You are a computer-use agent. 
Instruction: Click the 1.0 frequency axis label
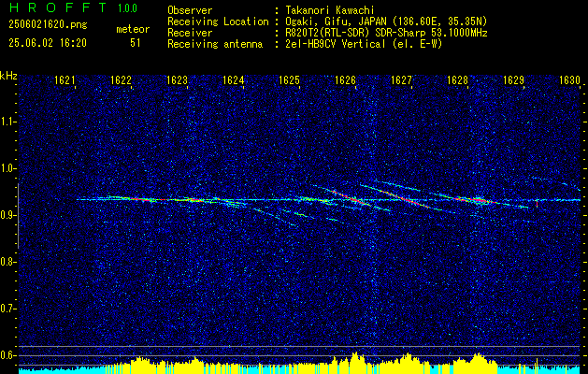[7, 168]
